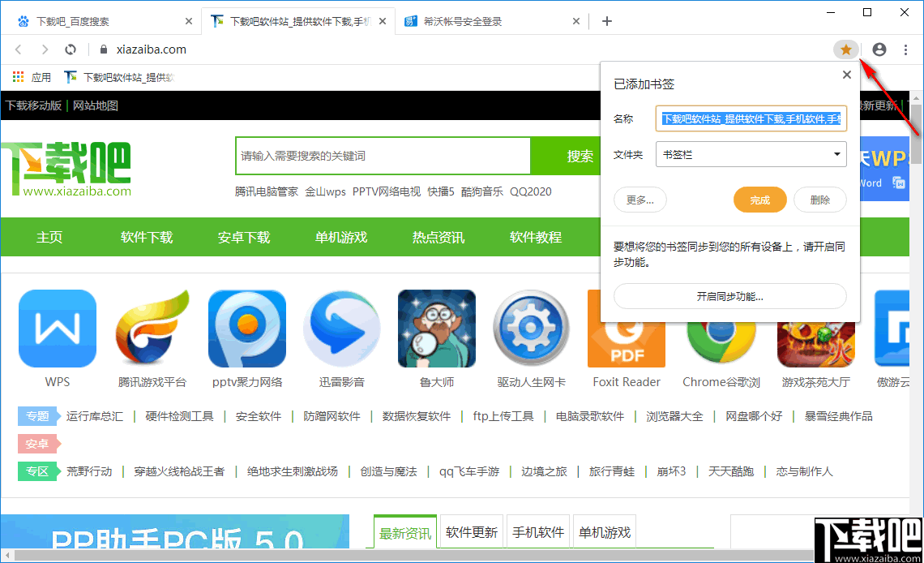Click the Foxit Reader PDF icon
The width and height of the screenshot is (924, 563).
(627, 345)
